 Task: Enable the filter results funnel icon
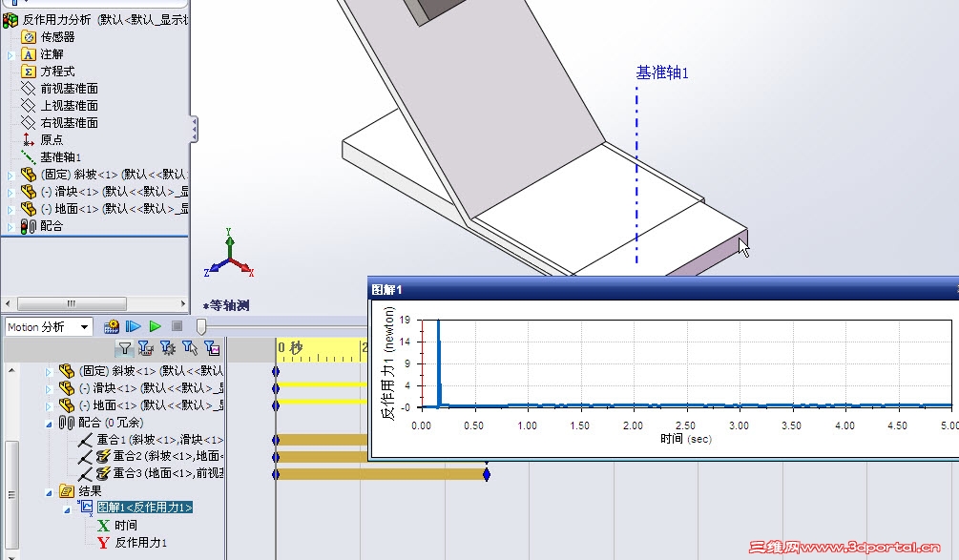(212, 348)
